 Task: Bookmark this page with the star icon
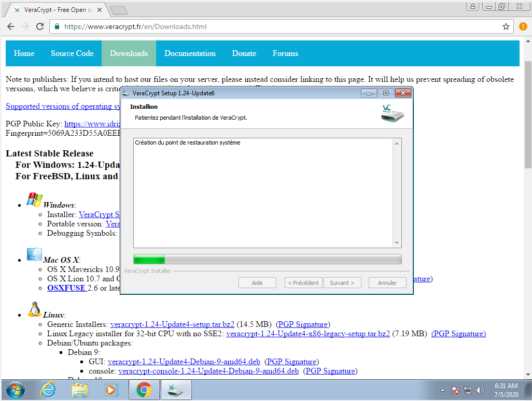tap(506, 26)
